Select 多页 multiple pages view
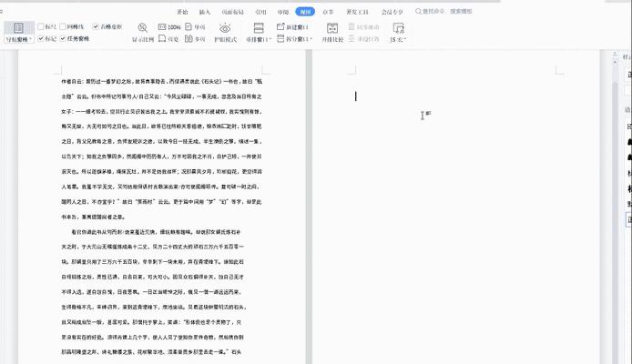Image resolution: width=632 pixels, height=364 pixels. tap(195, 39)
